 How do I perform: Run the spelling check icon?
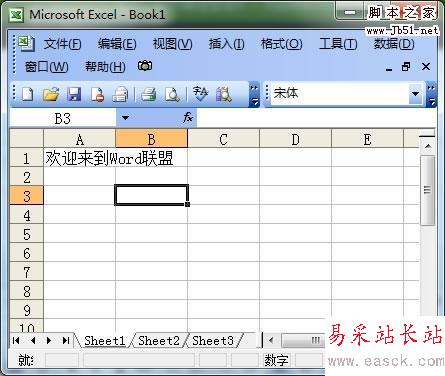(200, 94)
